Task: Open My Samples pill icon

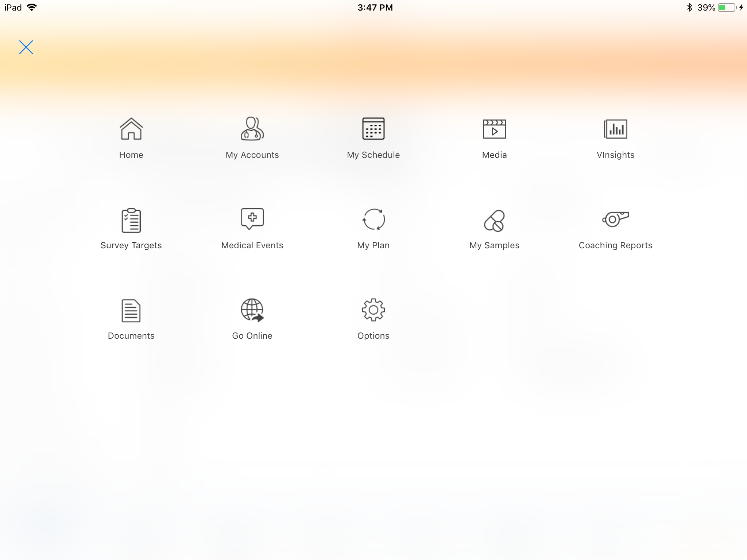Action: 494,221
